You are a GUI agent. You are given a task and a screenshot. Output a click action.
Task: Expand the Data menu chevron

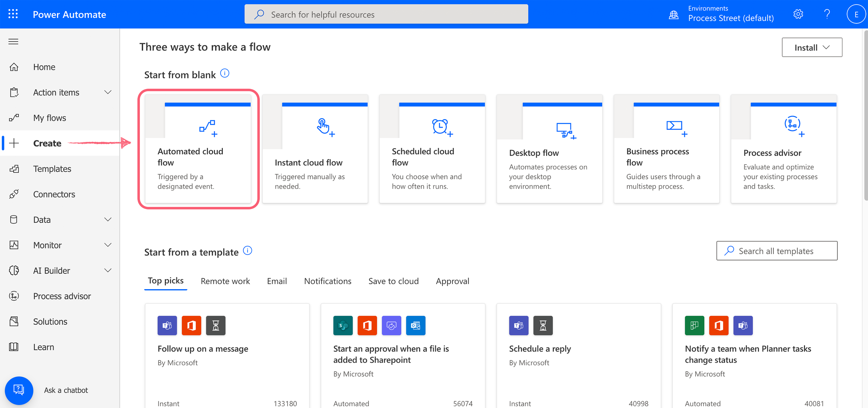(x=108, y=220)
